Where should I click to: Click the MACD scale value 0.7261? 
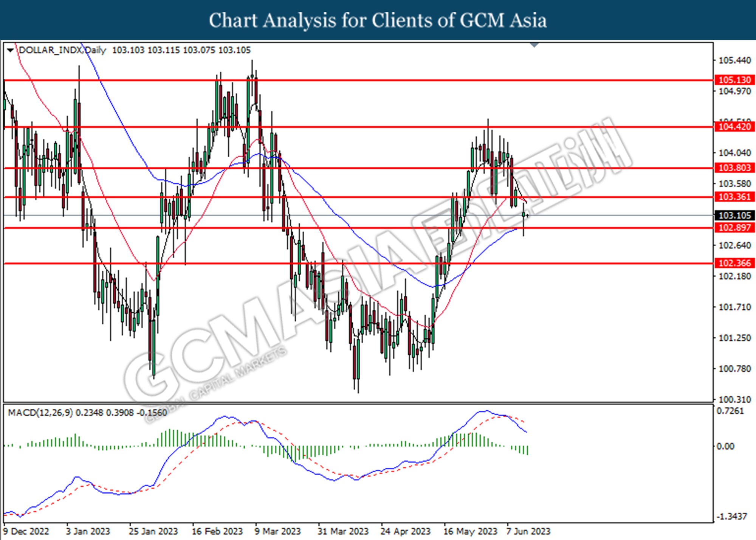[x=730, y=411]
